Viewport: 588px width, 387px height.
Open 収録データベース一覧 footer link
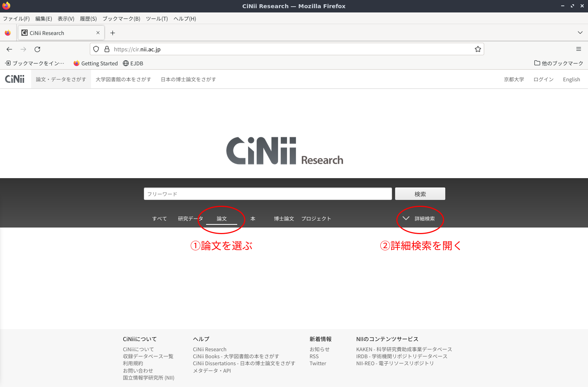(148, 356)
